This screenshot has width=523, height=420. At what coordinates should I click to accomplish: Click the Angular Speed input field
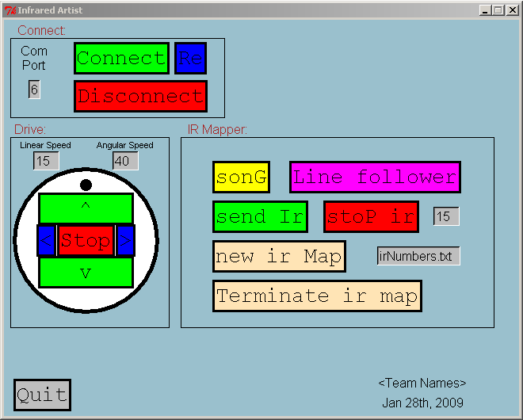tap(125, 161)
